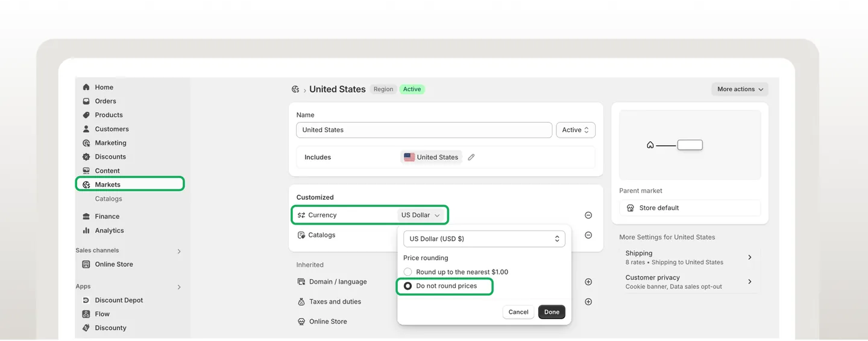This screenshot has height=341, width=868.
Task: Click the Flow app icon
Action: [x=86, y=314]
